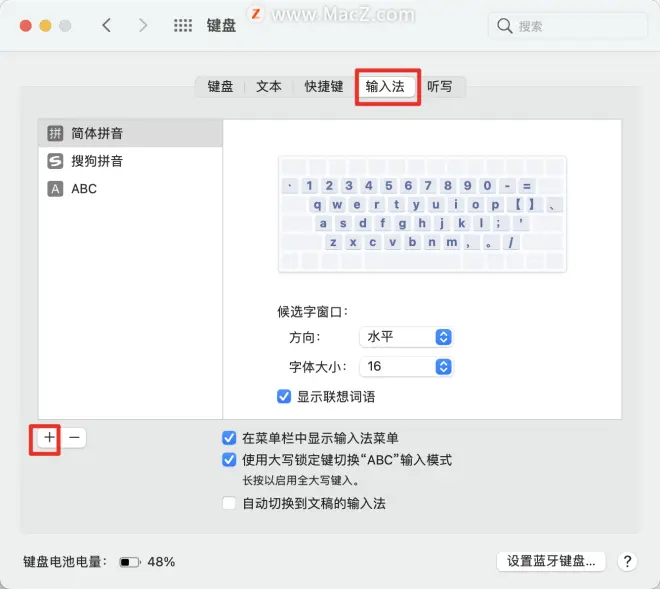Remove input source with minus button

pos(74,437)
